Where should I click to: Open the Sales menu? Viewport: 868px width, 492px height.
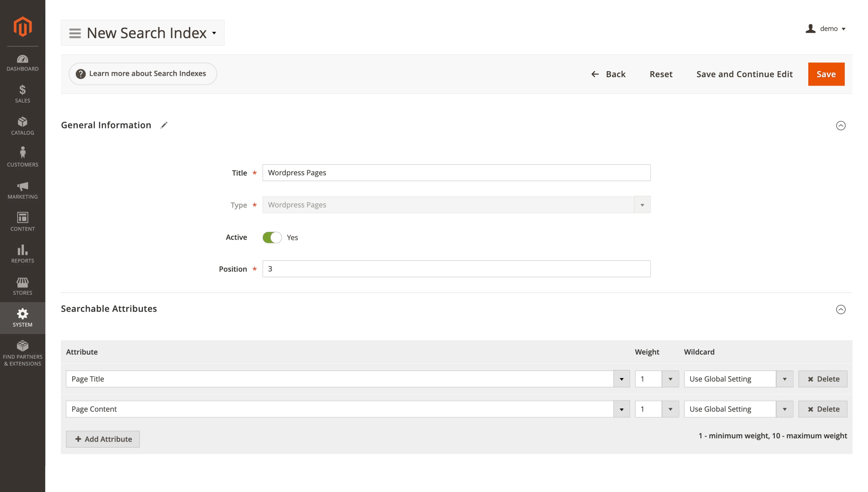coord(22,94)
